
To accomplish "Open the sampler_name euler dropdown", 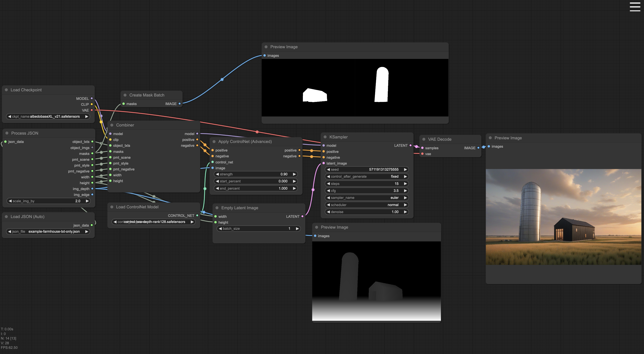I will 367,198.
